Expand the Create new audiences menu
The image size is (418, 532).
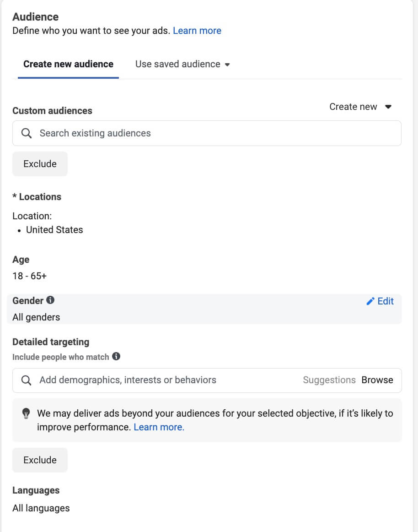point(361,107)
